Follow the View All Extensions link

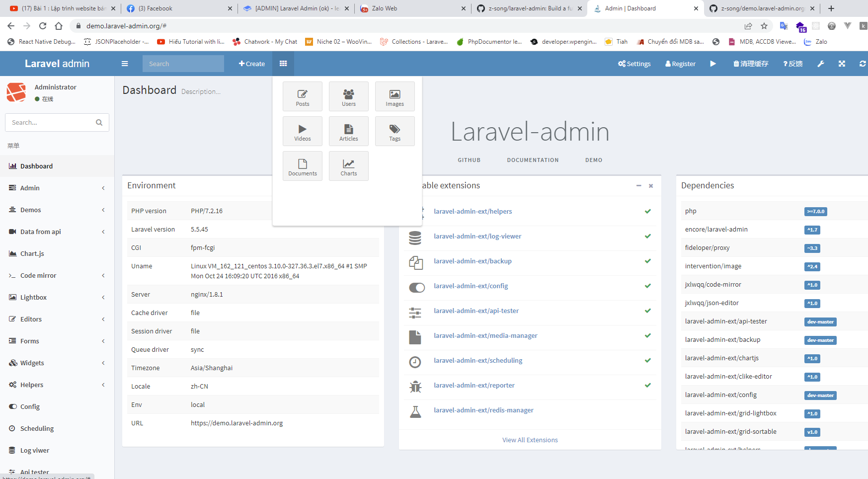click(530, 440)
